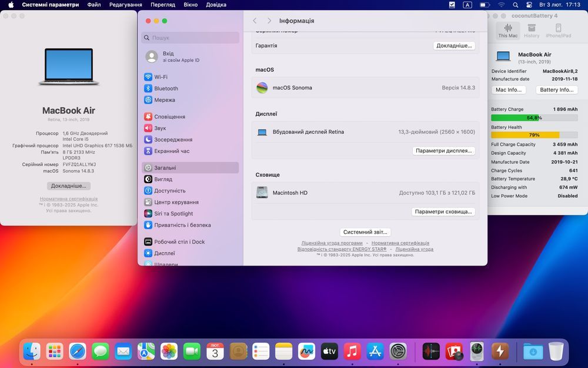Open Launchpad from the Dock

pyautogui.click(x=55, y=352)
